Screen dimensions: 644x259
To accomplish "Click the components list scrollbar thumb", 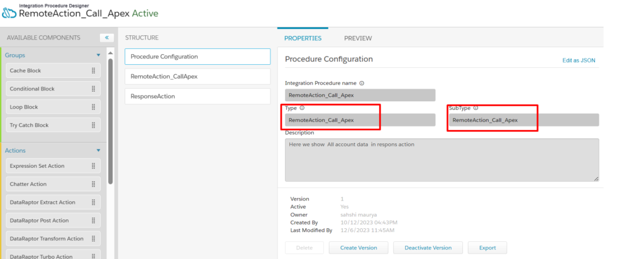I will point(110,121).
